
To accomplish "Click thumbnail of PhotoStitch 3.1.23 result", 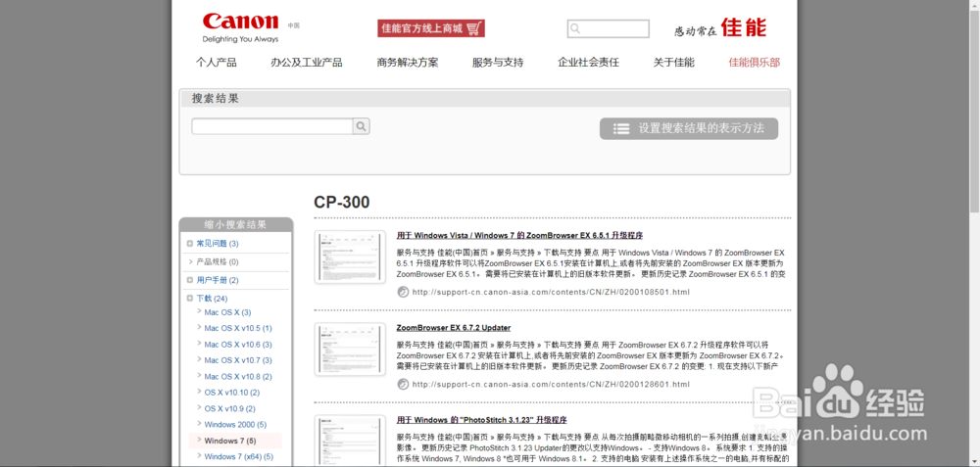I will [350, 441].
